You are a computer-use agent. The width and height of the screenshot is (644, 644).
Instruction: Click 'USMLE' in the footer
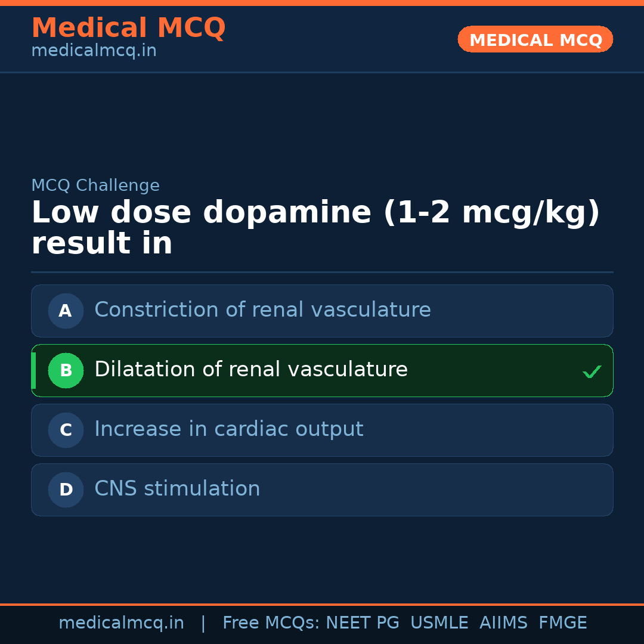(439, 623)
